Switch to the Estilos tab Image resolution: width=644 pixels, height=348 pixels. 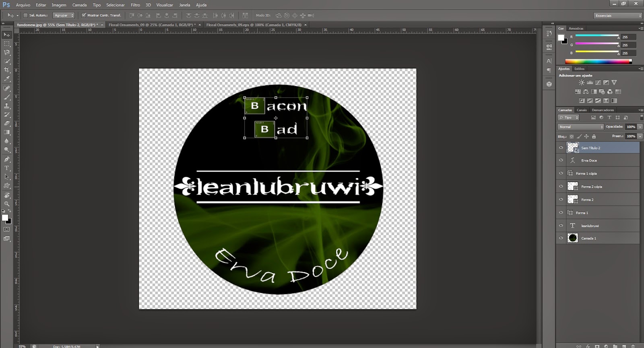579,69
